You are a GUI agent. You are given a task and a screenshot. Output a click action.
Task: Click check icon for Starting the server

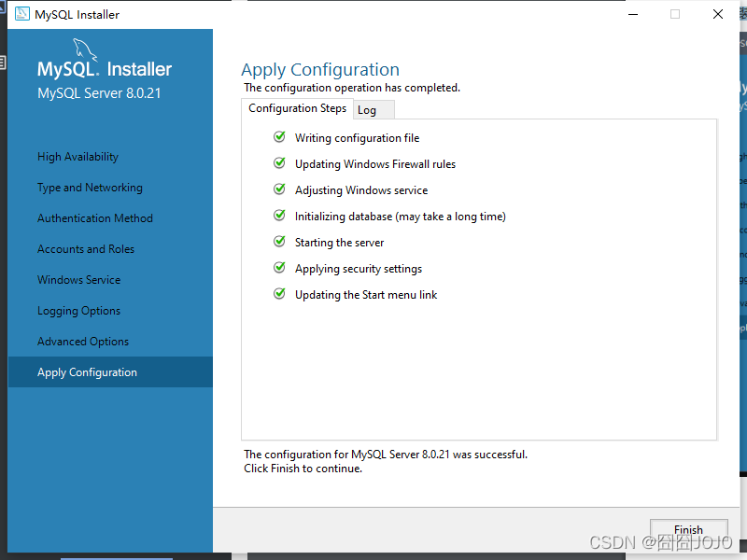pyautogui.click(x=279, y=242)
